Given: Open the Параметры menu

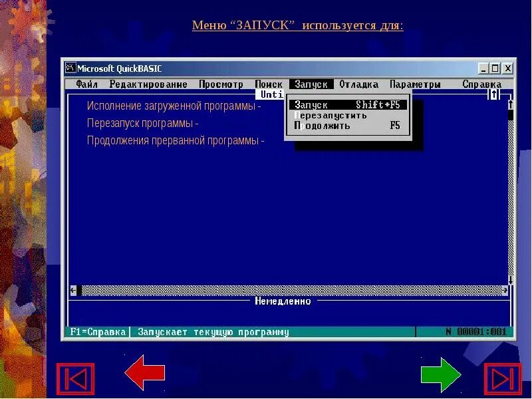Looking at the screenshot, I should click(415, 84).
